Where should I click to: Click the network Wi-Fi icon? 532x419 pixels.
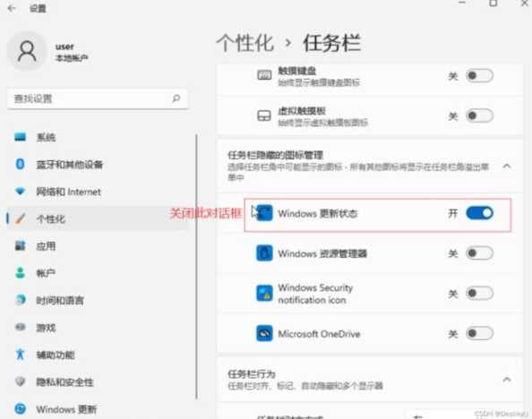21,192
